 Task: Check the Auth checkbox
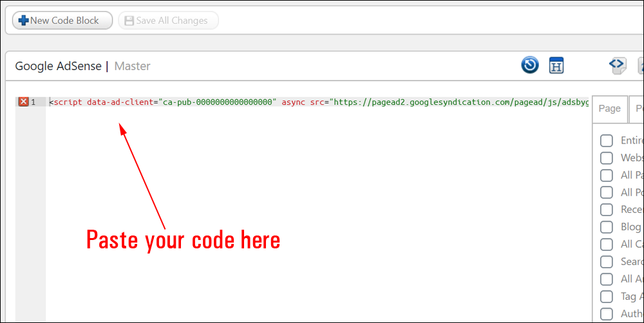(606, 314)
